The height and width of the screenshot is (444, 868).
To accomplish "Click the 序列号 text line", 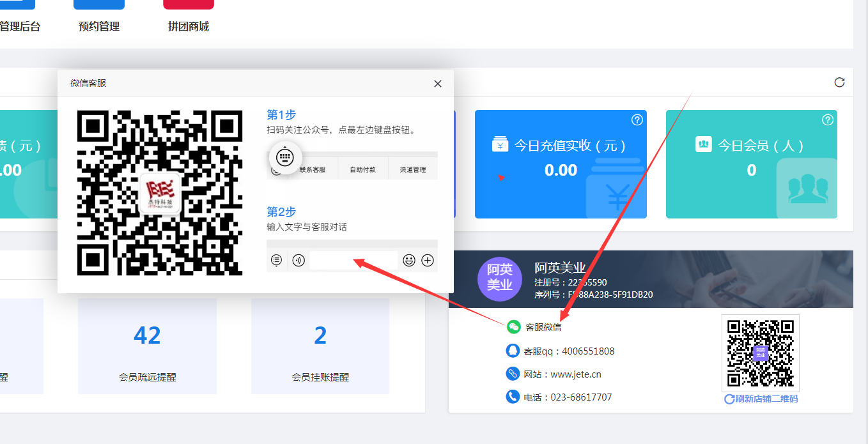I will [x=594, y=295].
